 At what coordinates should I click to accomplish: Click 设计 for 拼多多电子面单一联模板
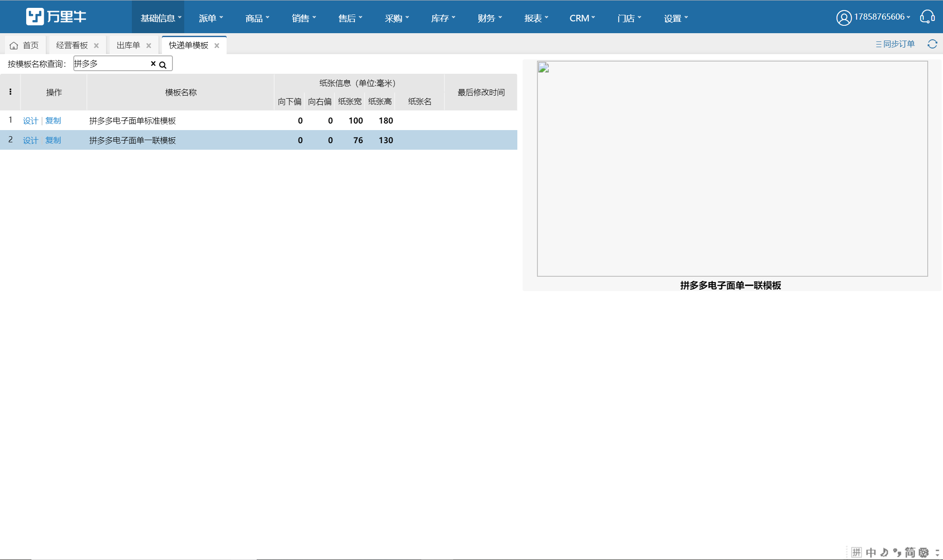[x=31, y=141]
